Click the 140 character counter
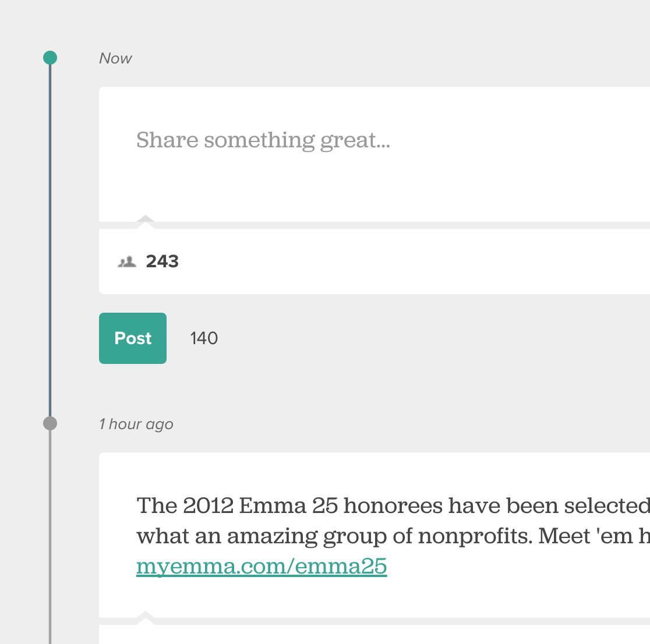The width and height of the screenshot is (650, 644). pyautogui.click(x=204, y=338)
